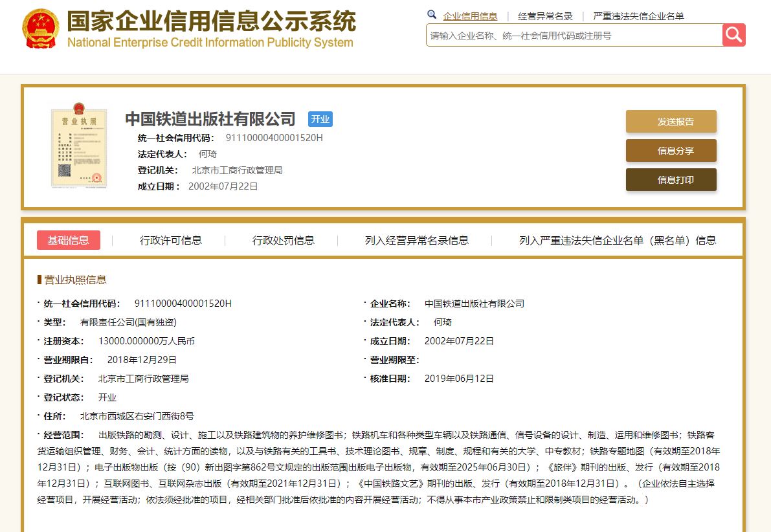Switch to the 基础信息 tab

69,240
